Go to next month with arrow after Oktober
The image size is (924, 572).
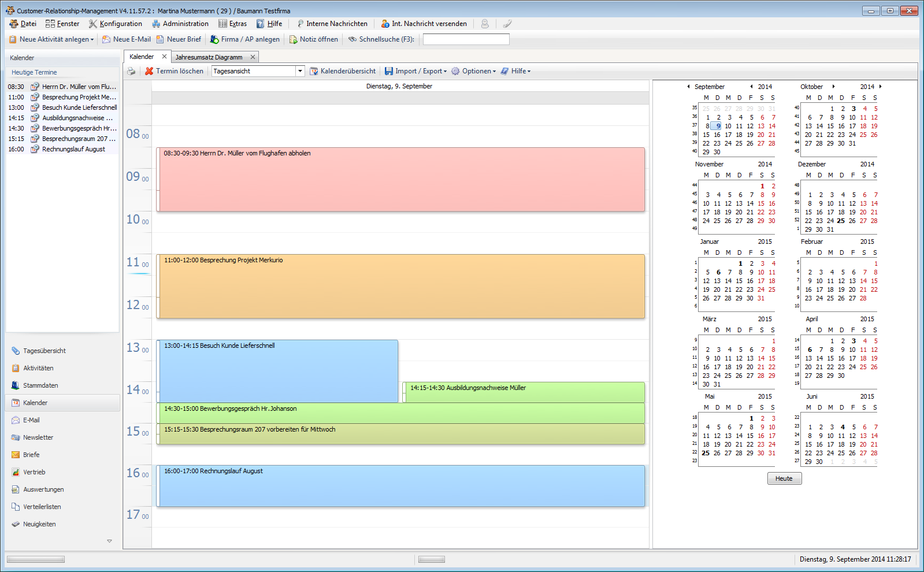(833, 87)
